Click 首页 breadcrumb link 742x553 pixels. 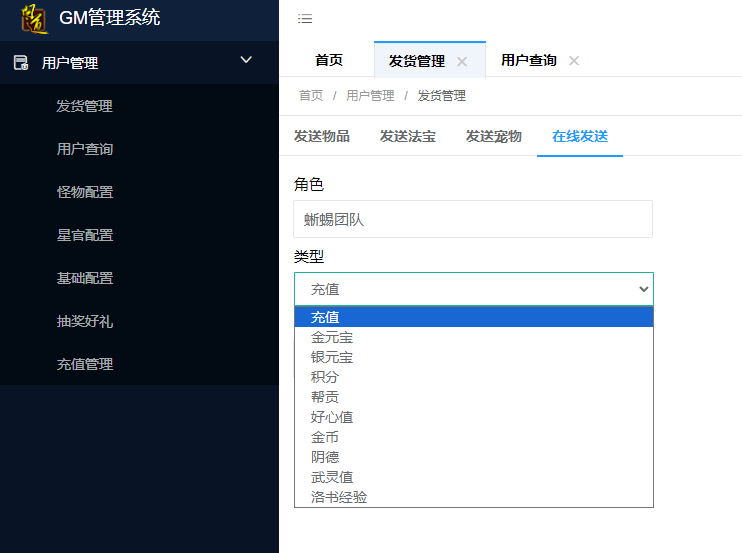311,96
